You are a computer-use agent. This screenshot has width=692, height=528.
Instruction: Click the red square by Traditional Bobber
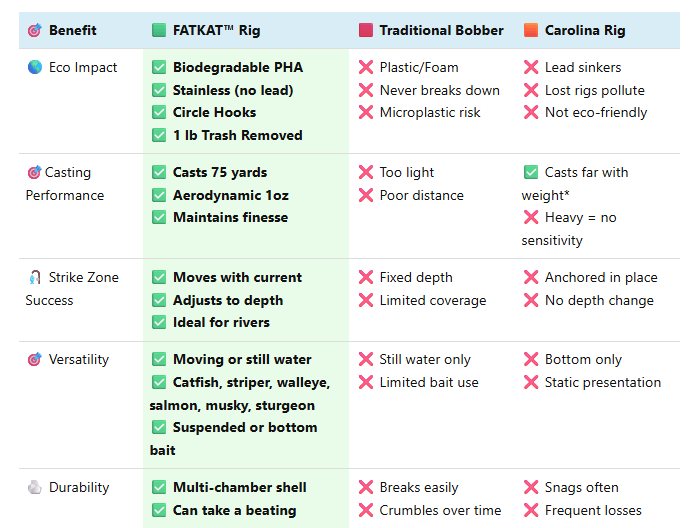pos(366,30)
